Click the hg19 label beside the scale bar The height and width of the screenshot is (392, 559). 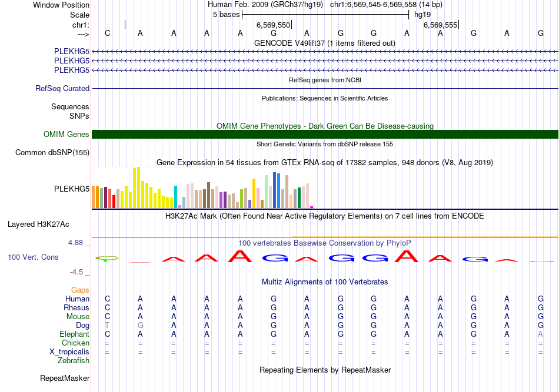(422, 15)
